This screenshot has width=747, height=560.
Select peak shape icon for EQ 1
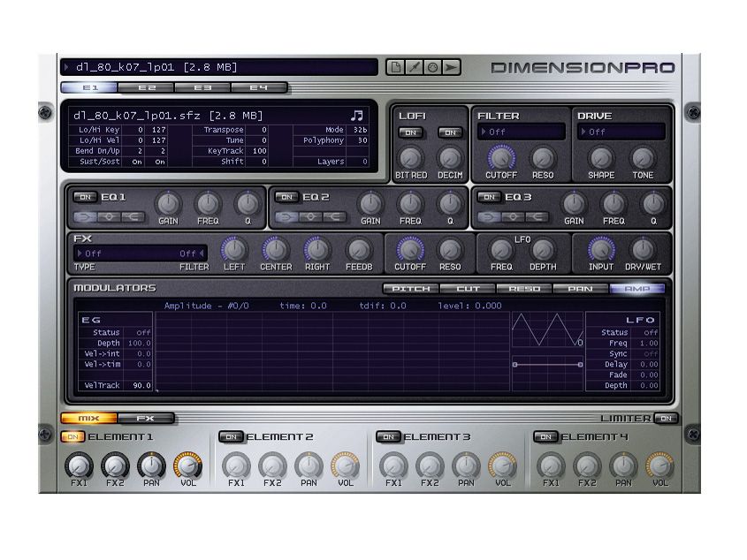(x=109, y=217)
